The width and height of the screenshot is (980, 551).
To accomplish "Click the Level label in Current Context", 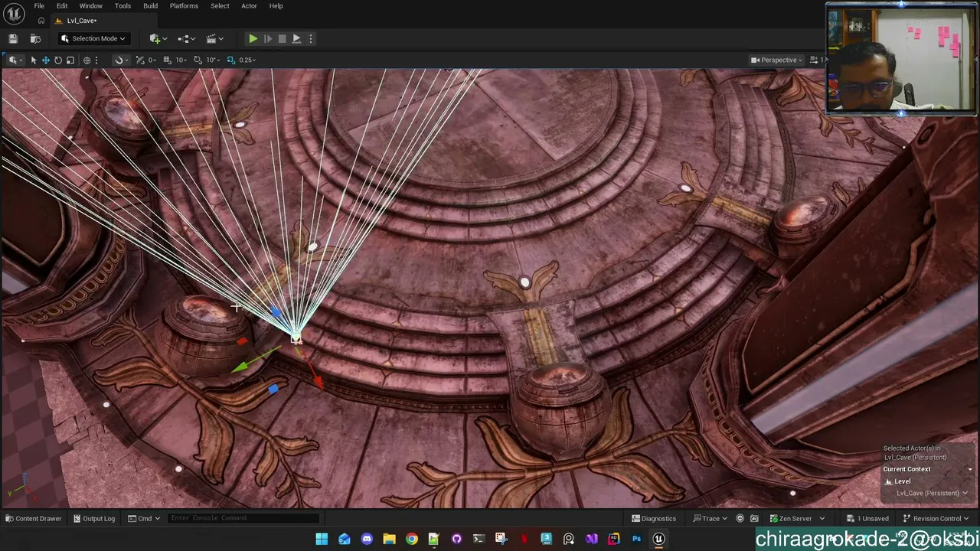I will (903, 481).
